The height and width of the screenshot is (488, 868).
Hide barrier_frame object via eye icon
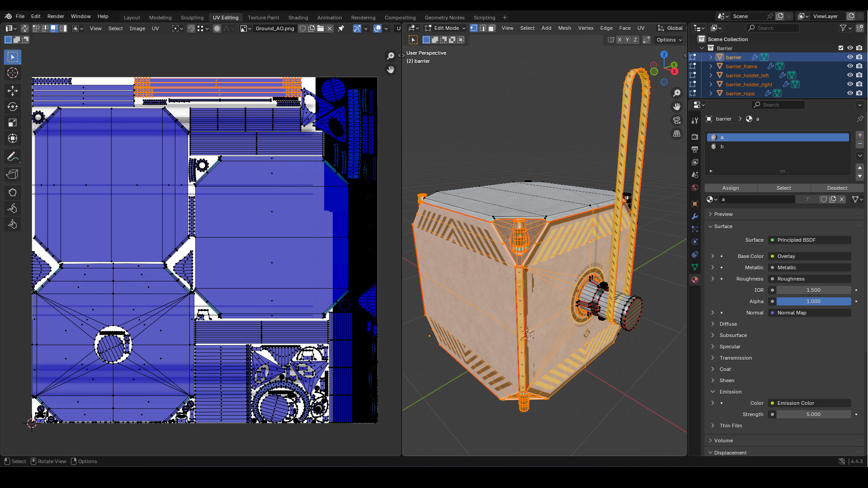(x=850, y=66)
